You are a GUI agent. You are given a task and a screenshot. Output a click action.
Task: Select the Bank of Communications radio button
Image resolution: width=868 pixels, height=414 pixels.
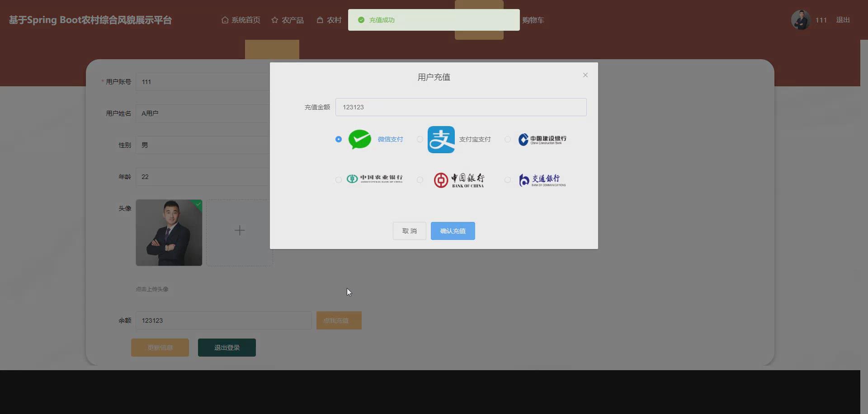(x=508, y=180)
